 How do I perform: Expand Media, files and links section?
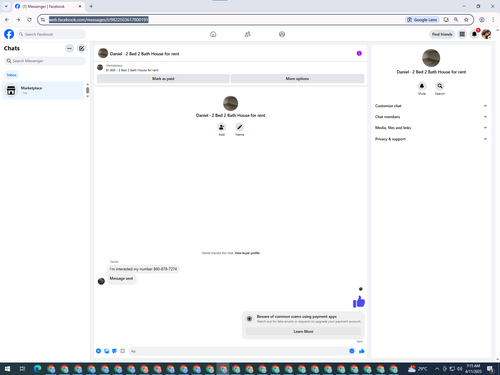[430, 128]
